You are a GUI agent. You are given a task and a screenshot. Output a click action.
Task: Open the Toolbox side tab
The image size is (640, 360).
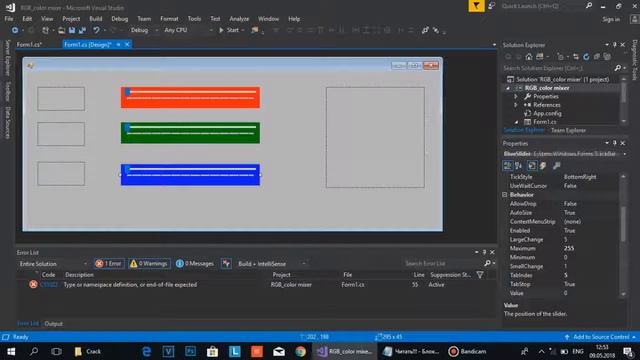pyautogui.click(x=8, y=91)
